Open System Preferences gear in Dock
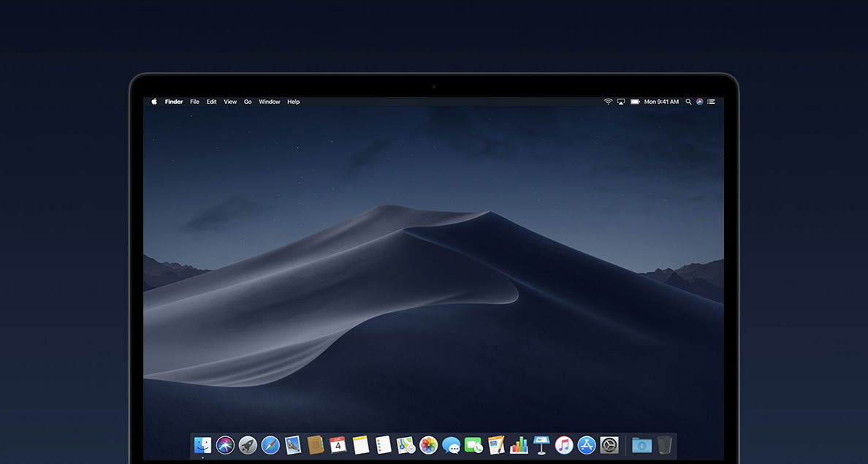Viewport: 868px width, 464px height. [609, 445]
